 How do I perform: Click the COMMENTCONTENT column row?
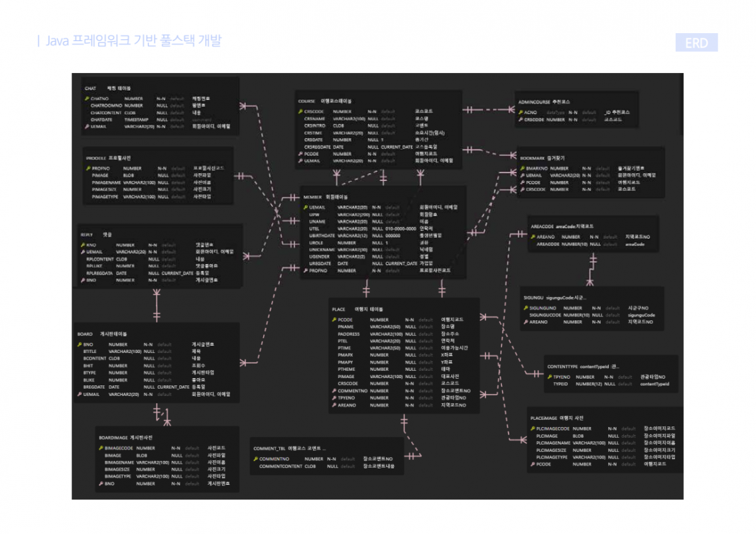(x=326, y=466)
